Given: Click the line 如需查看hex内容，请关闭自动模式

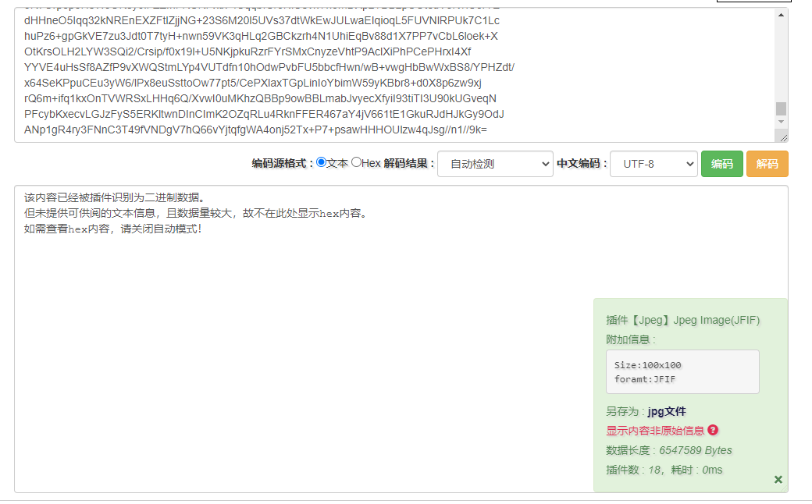Looking at the screenshot, I should click(112, 229).
